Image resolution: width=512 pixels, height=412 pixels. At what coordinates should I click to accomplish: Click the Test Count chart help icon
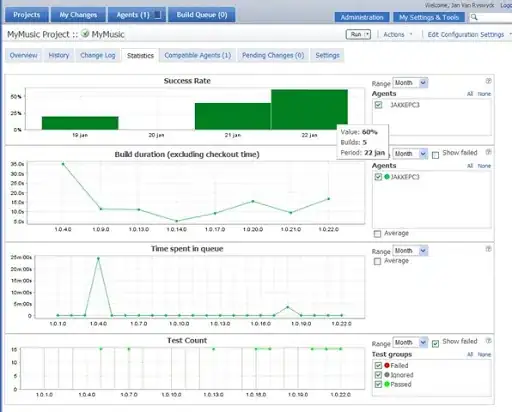tap(488, 341)
